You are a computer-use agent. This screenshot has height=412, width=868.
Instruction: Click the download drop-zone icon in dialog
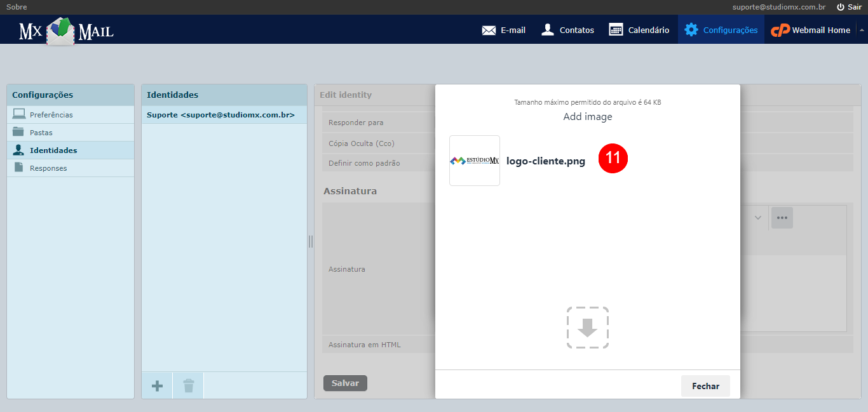click(587, 328)
